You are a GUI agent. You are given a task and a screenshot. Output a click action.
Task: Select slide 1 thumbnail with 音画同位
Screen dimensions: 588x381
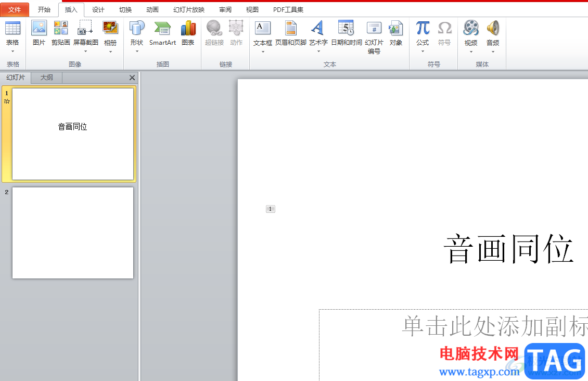(x=73, y=134)
